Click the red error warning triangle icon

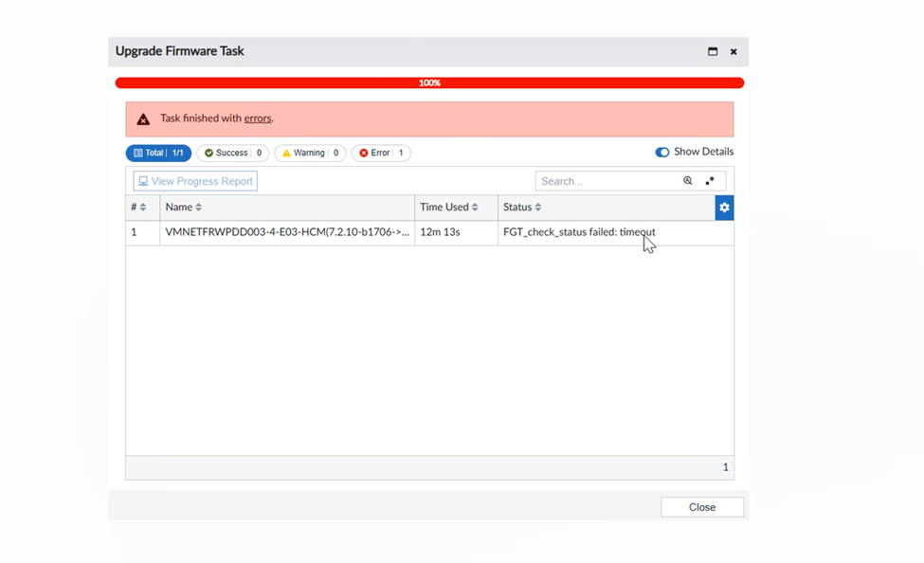point(143,119)
